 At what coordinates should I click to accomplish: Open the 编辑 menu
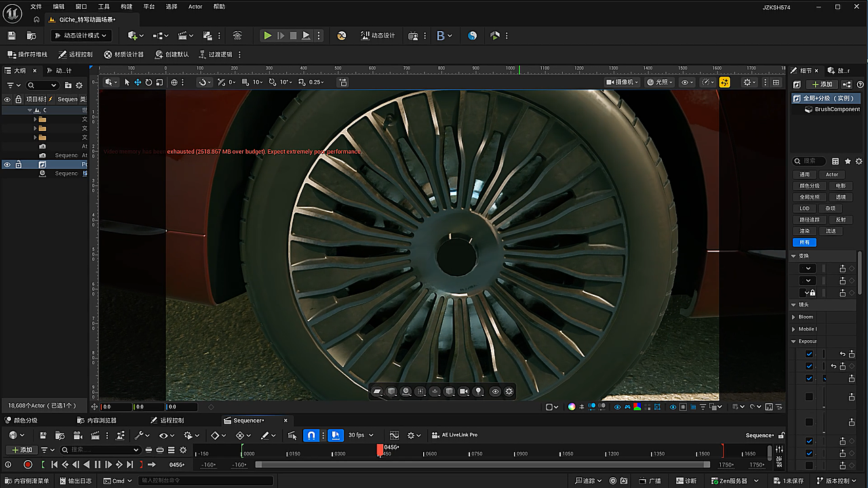59,7
